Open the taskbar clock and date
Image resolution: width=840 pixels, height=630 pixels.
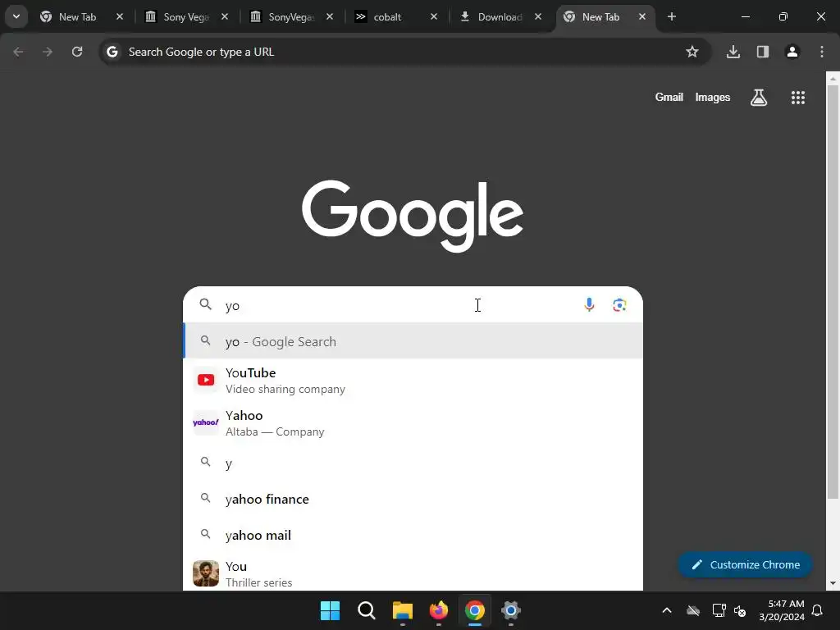pos(782,610)
